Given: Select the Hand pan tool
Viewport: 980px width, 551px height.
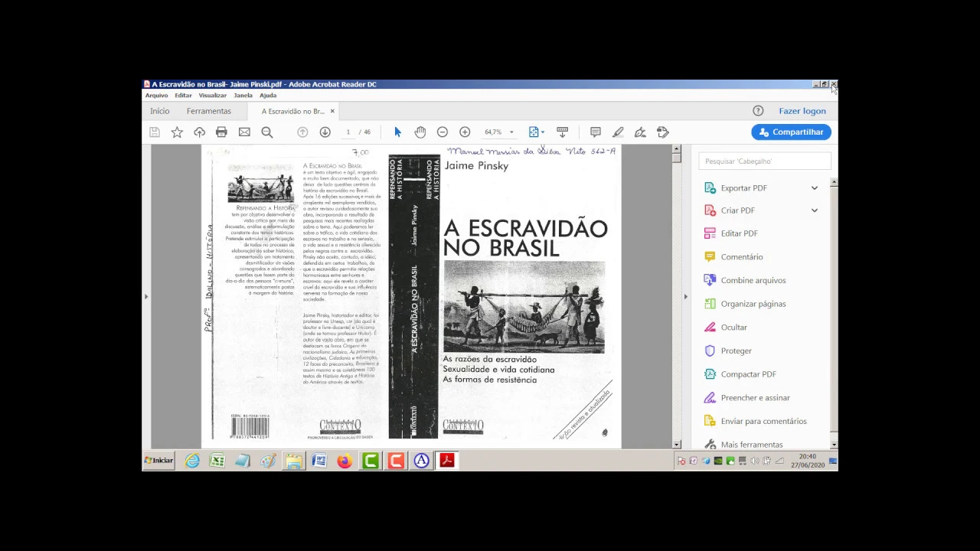Looking at the screenshot, I should point(420,132).
